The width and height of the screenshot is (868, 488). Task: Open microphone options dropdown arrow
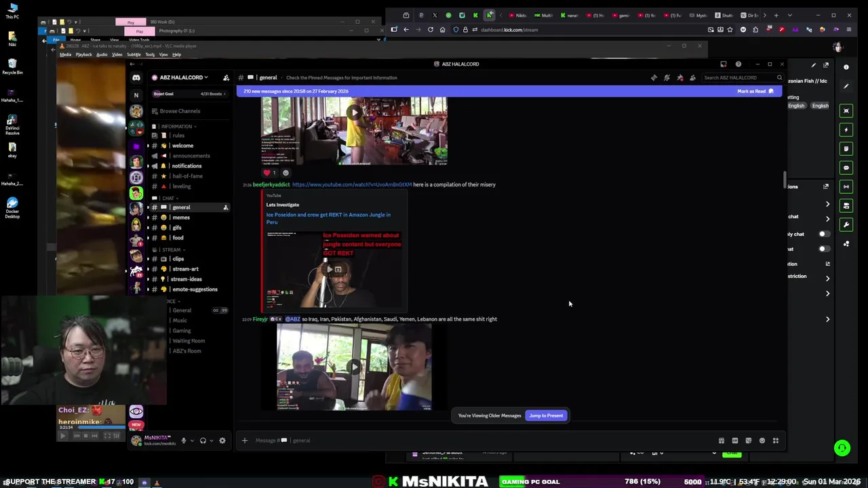click(192, 441)
